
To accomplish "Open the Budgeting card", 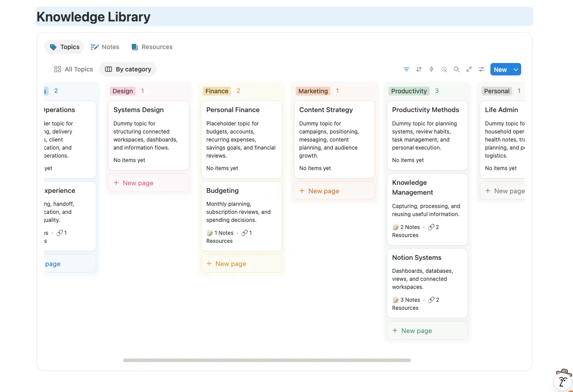I will click(242, 216).
